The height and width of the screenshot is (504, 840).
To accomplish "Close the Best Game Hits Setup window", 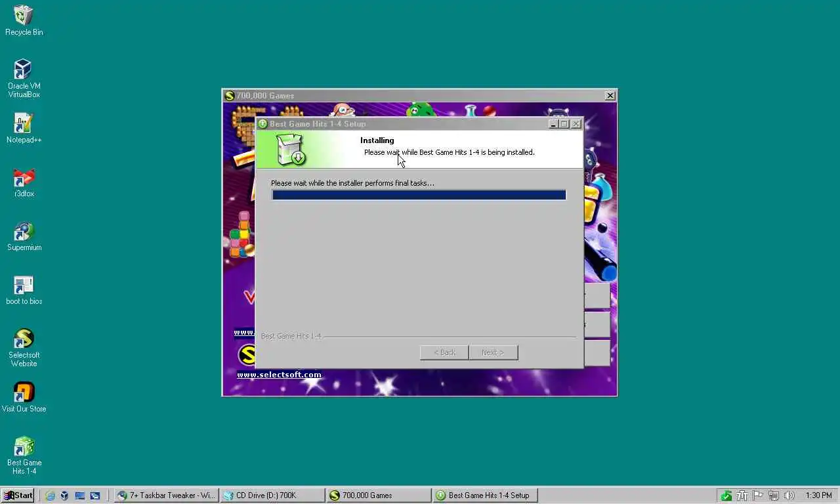I will (576, 124).
